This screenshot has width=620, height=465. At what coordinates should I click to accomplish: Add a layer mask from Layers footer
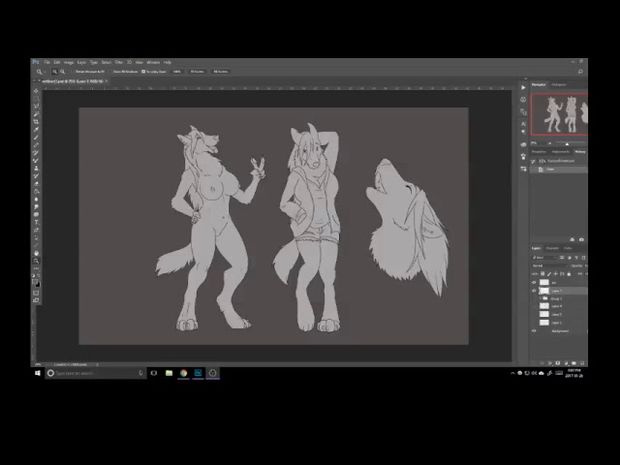(558, 363)
